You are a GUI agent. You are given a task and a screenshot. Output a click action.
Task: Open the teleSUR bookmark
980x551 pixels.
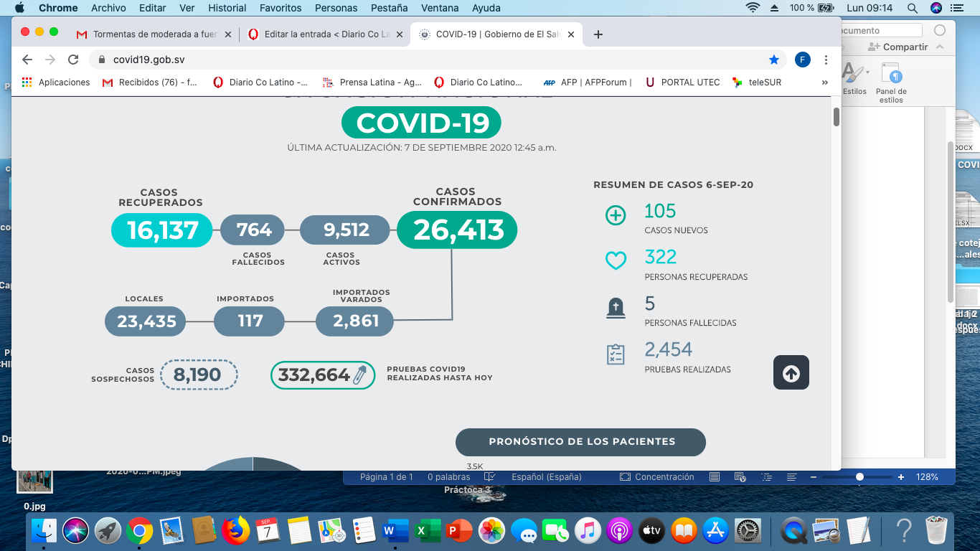coord(757,83)
